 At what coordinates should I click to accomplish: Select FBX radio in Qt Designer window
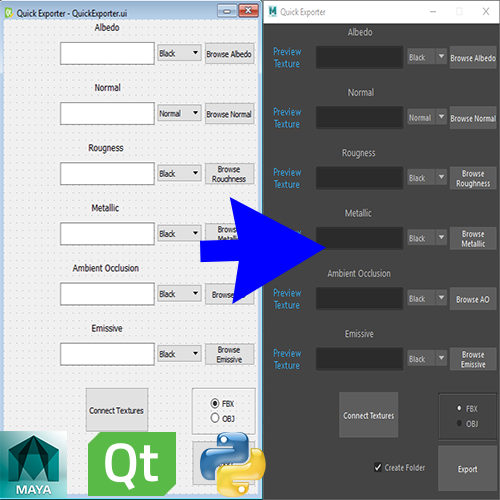215,403
